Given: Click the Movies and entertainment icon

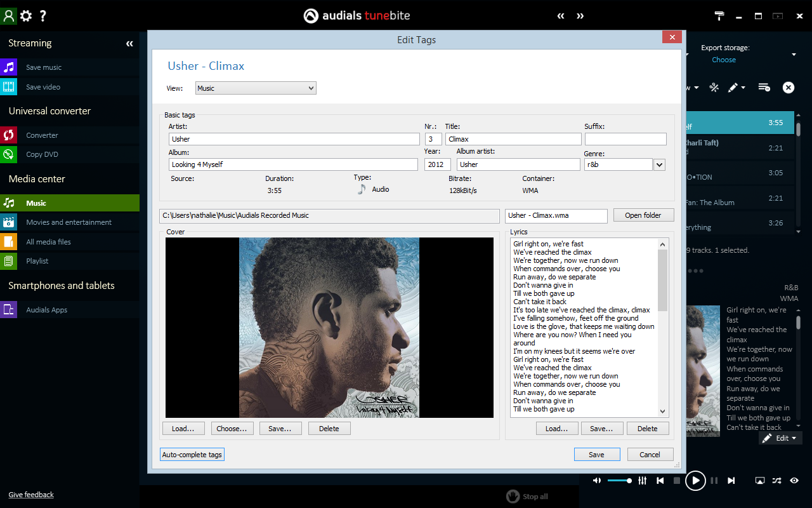Looking at the screenshot, I should click(8, 222).
